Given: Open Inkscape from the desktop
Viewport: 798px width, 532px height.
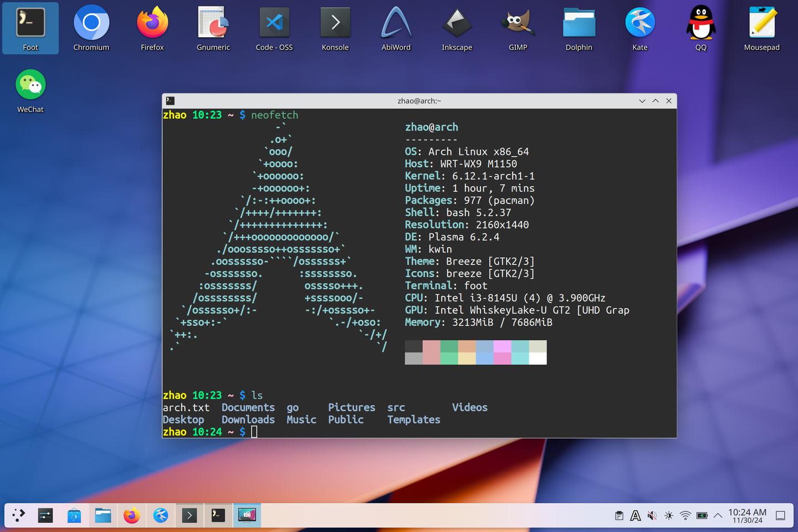Looking at the screenshot, I should click(x=457, y=23).
